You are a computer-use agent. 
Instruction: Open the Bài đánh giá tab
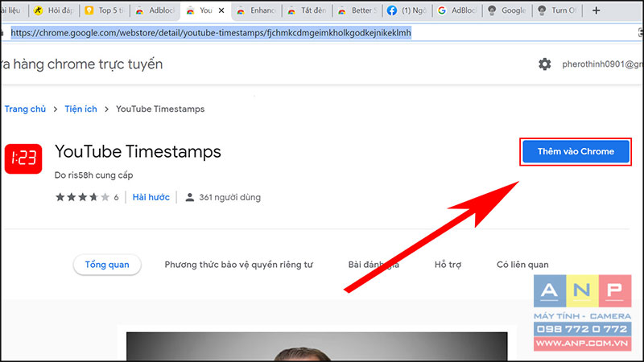[x=374, y=265]
